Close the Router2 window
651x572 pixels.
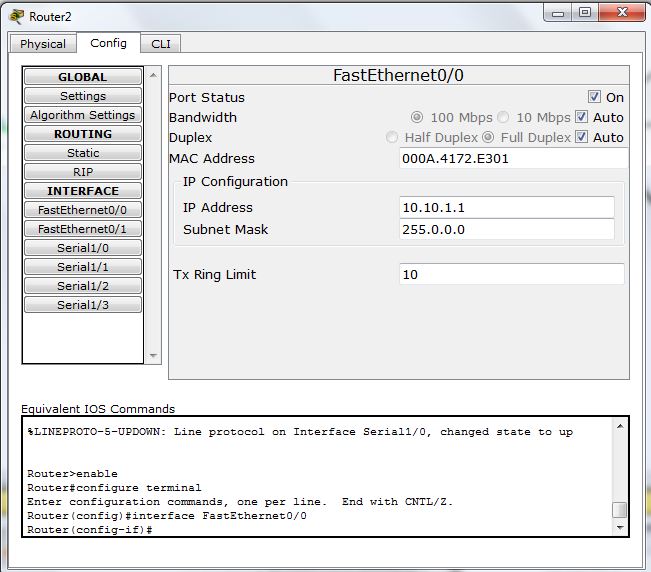[622, 12]
